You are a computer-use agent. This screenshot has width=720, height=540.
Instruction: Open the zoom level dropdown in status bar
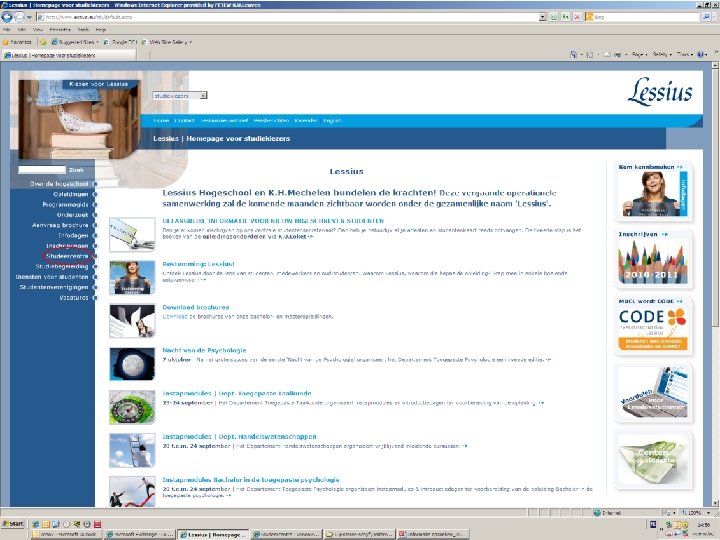pyautogui.click(x=709, y=512)
